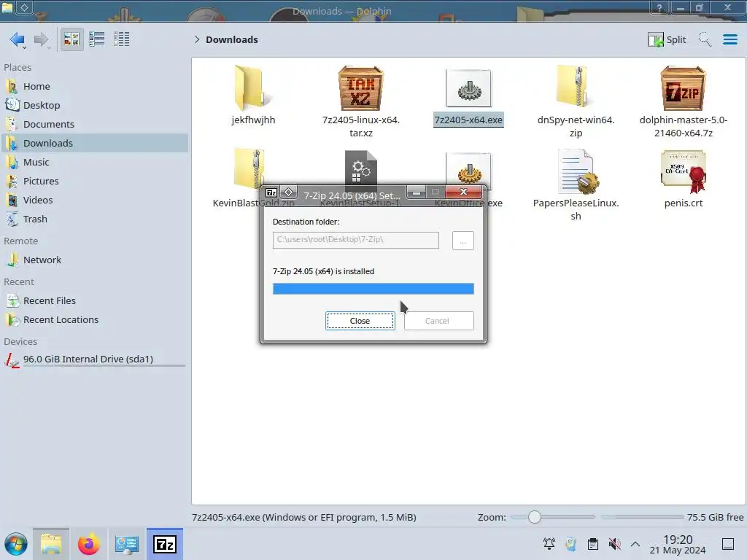Go back with the blue back arrow
747x560 pixels.
[18, 39]
